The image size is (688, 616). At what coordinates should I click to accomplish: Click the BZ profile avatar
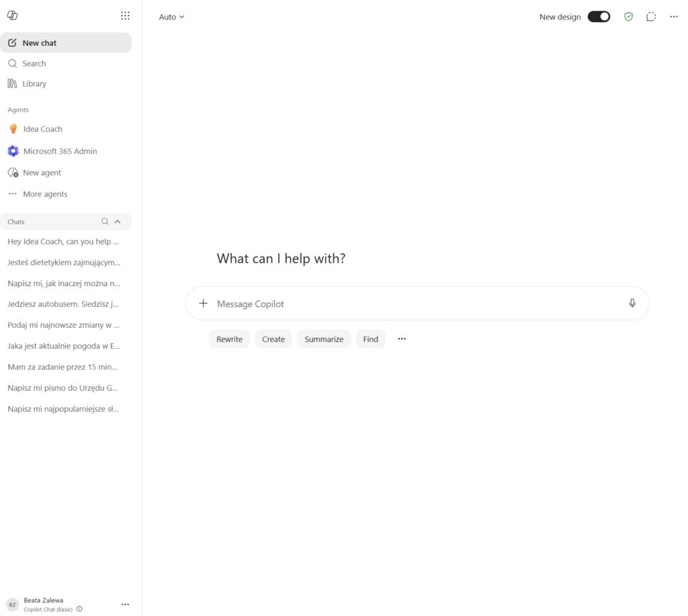[x=13, y=605]
